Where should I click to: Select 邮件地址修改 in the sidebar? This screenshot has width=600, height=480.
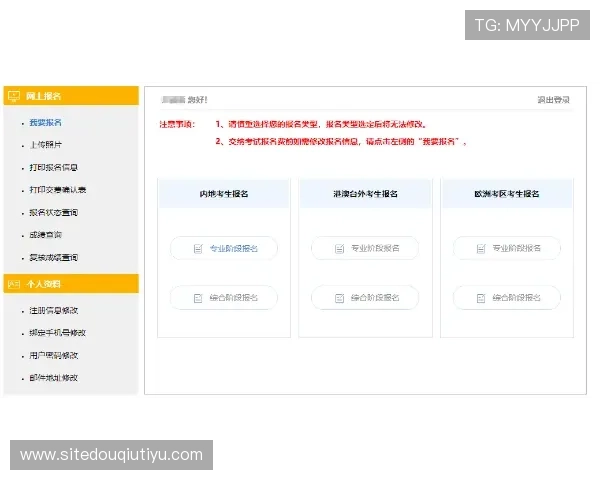pos(54,378)
